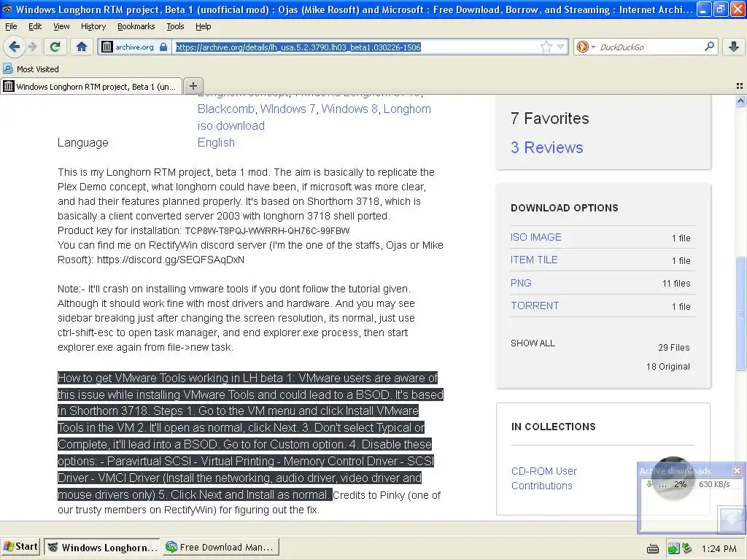The width and height of the screenshot is (747, 560).
Task: Click the 7 Favorites text
Action: pyautogui.click(x=549, y=118)
